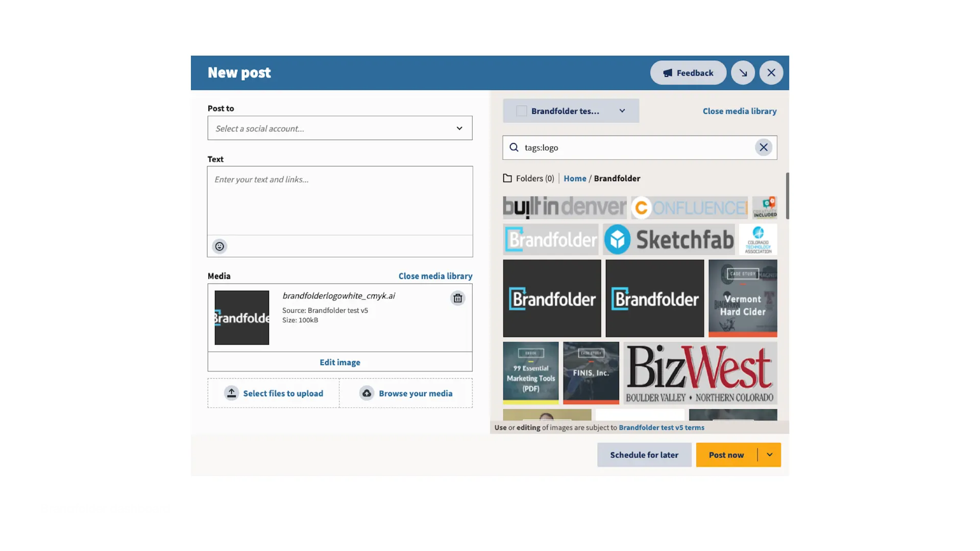This screenshot has width=980, height=551.
Task: Click Browse your media
Action: click(406, 393)
